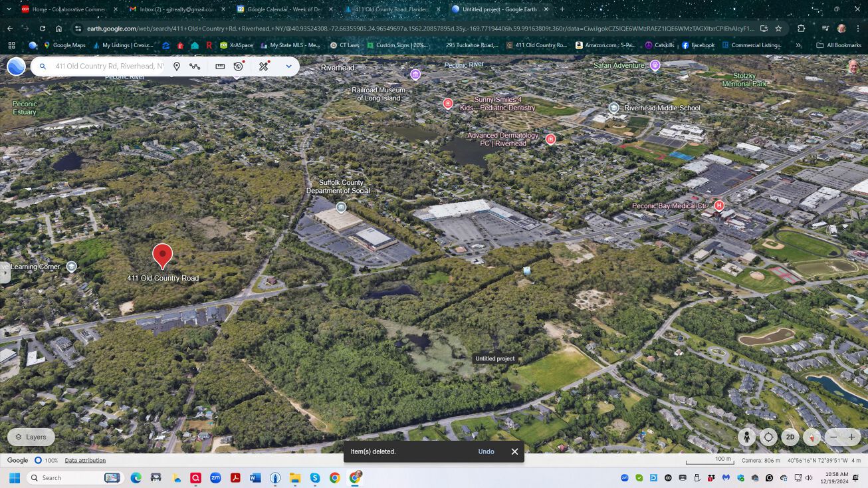The image size is (868, 488).
Task: Fly to my current location
Action: point(768,437)
